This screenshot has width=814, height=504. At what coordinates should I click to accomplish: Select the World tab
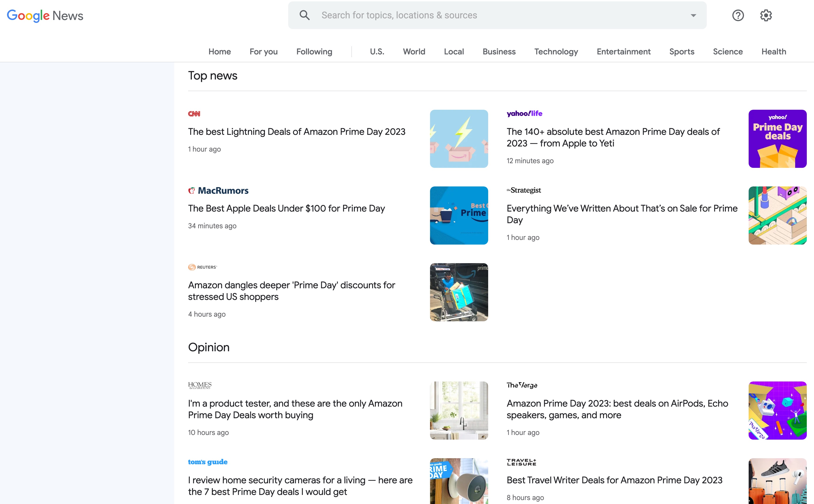pyautogui.click(x=414, y=52)
